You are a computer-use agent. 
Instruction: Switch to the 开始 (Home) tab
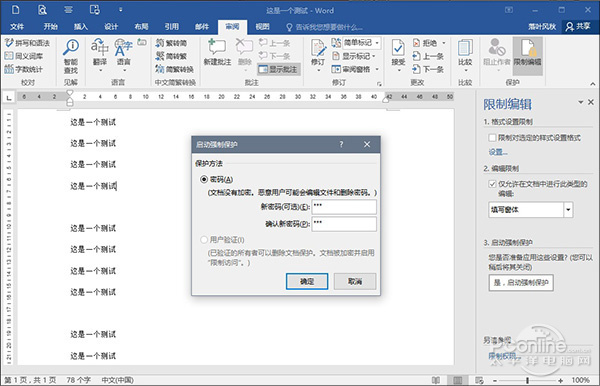[x=51, y=27]
